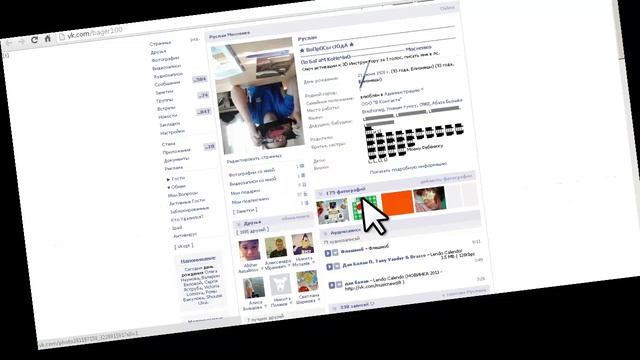Click the к записям Руслана link

click(464, 292)
